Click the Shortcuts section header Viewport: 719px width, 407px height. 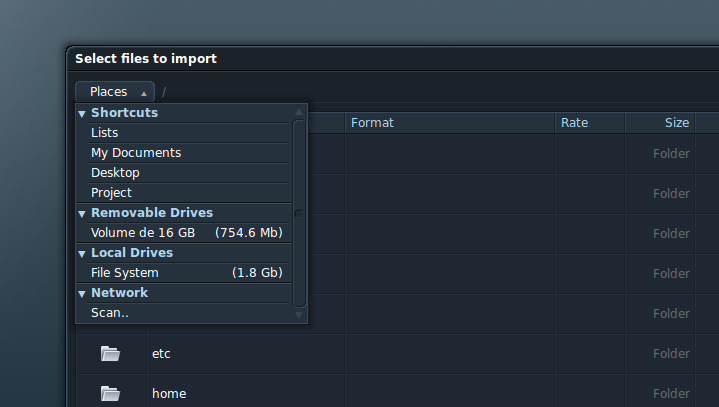184,113
